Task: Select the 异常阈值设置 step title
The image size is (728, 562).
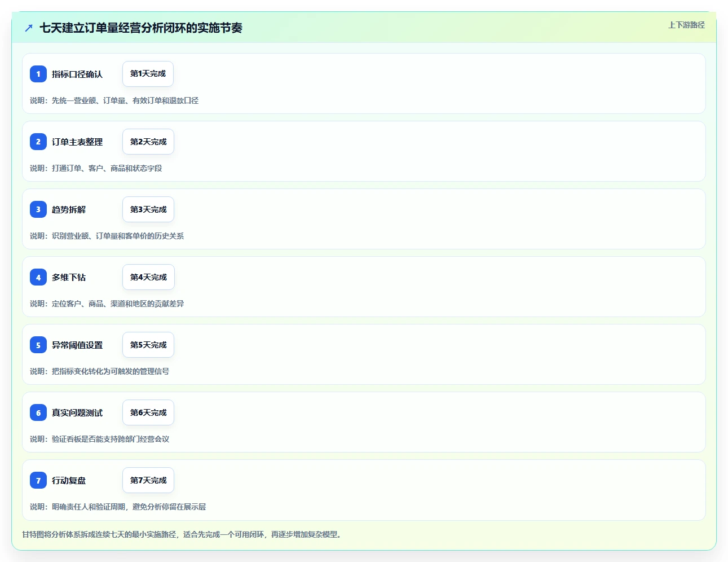Action: [x=77, y=345]
